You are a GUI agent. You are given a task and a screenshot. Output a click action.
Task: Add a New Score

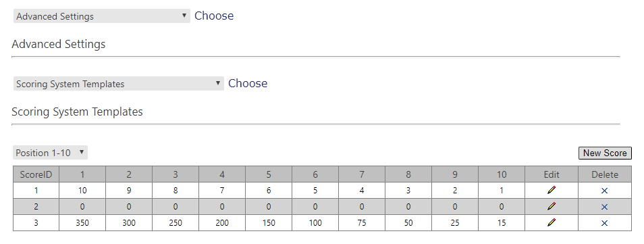click(x=605, y=153)
